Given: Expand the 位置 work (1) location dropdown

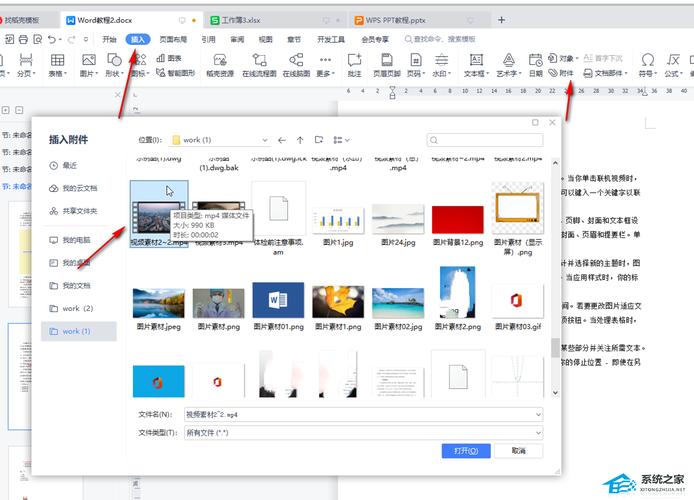Looking at the screenshot, I should (264, 140).
